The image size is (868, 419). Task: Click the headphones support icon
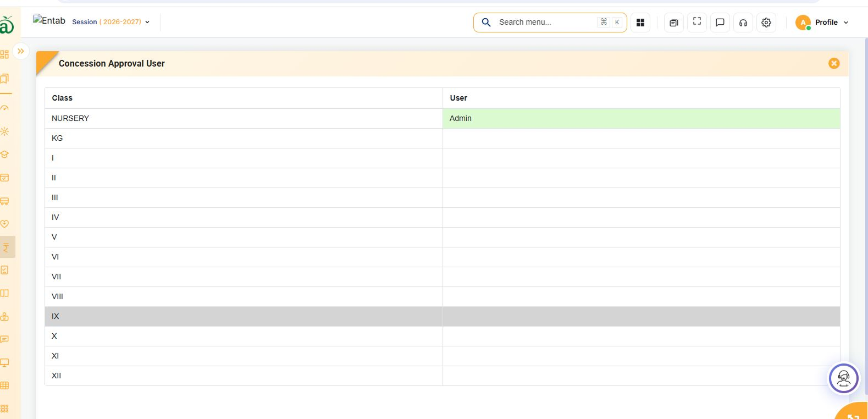coord(743,23)
